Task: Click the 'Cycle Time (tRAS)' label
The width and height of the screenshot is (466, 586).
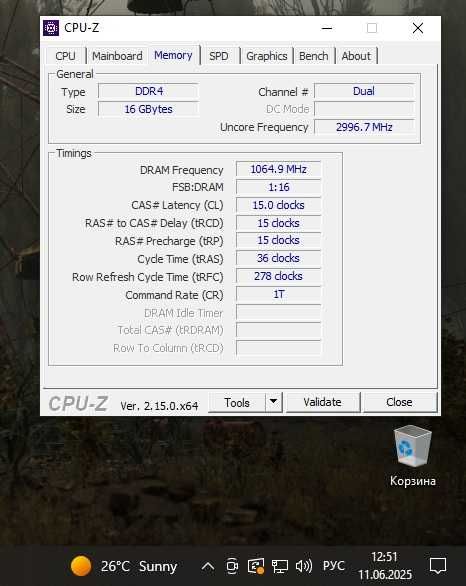Action: (x=180, y=259)
